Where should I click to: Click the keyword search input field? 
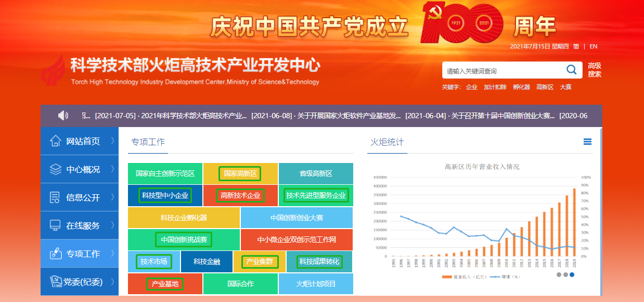coord(502,71)
